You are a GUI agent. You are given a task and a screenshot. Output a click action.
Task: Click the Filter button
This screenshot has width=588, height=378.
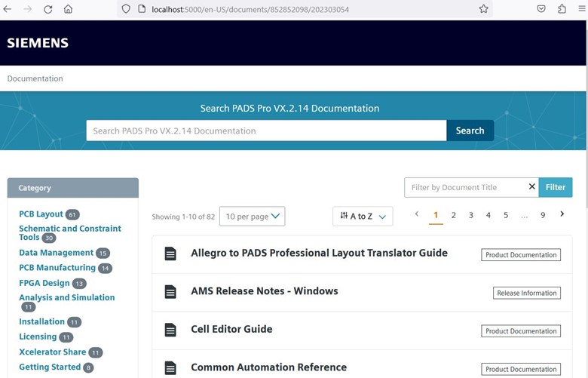click(x=556, y=187)
